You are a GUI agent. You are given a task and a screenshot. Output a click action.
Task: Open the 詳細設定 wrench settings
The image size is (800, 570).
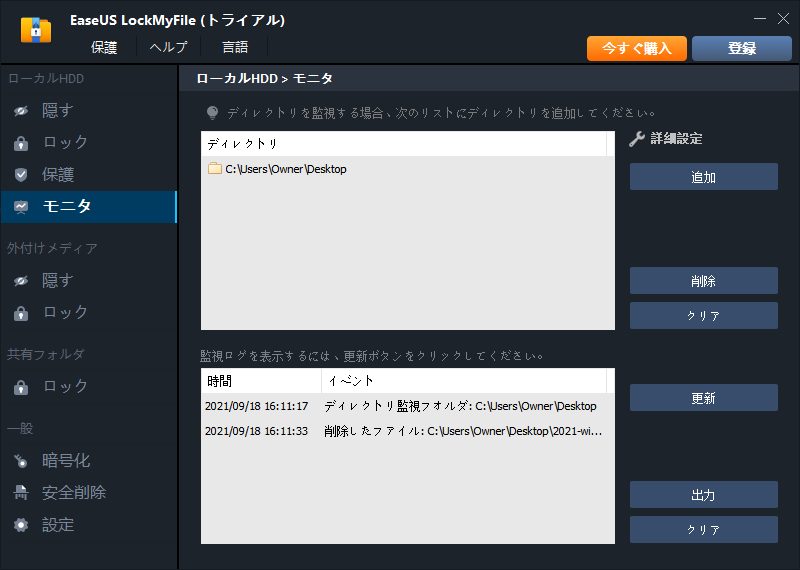[x=667, y=139]
